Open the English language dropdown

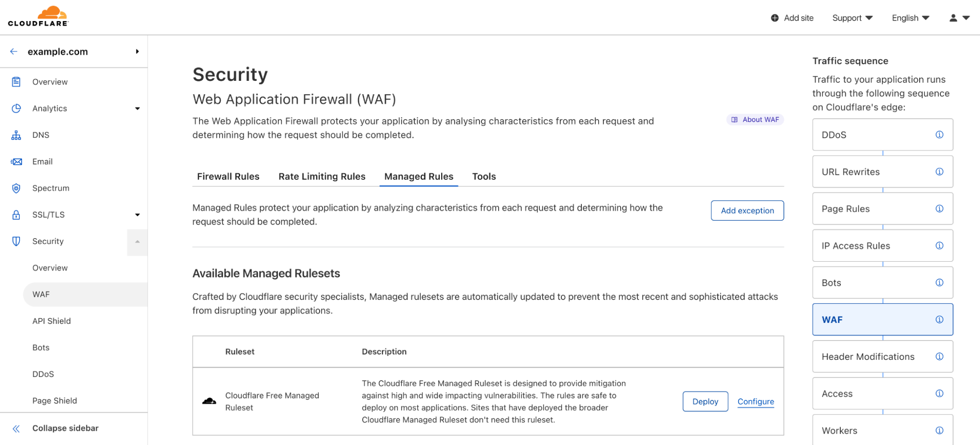click(x=910, y=18)
